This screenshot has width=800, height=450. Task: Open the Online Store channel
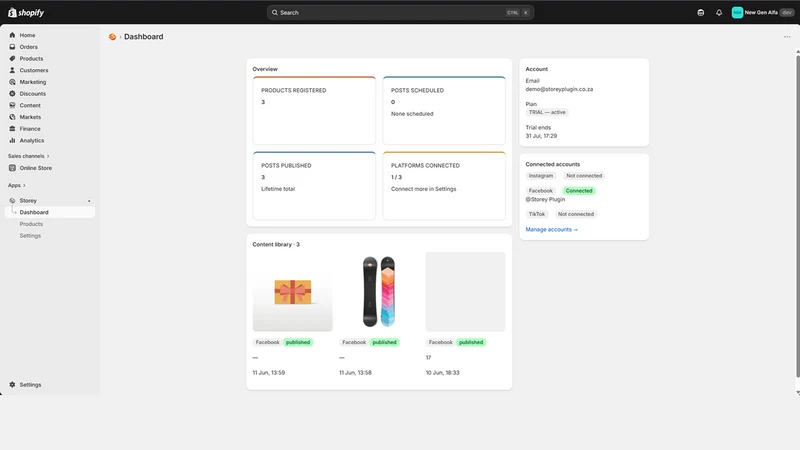(36, 168)
